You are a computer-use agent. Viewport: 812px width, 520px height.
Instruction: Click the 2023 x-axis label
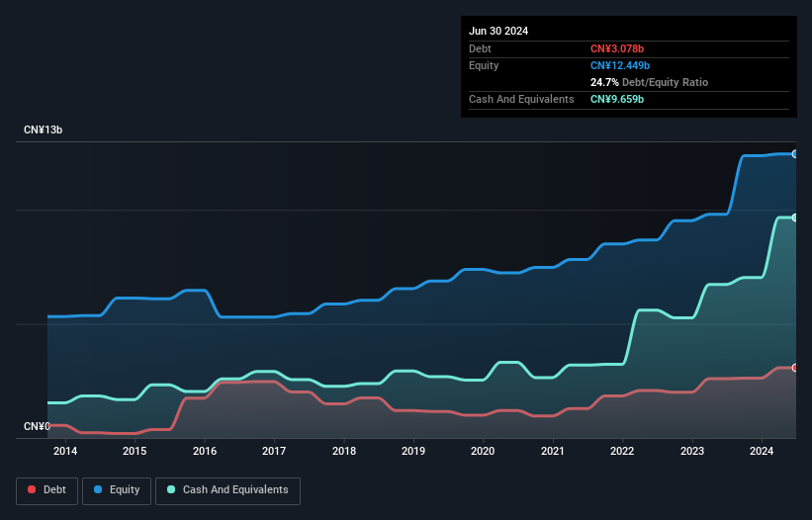[x=692, y=451]
